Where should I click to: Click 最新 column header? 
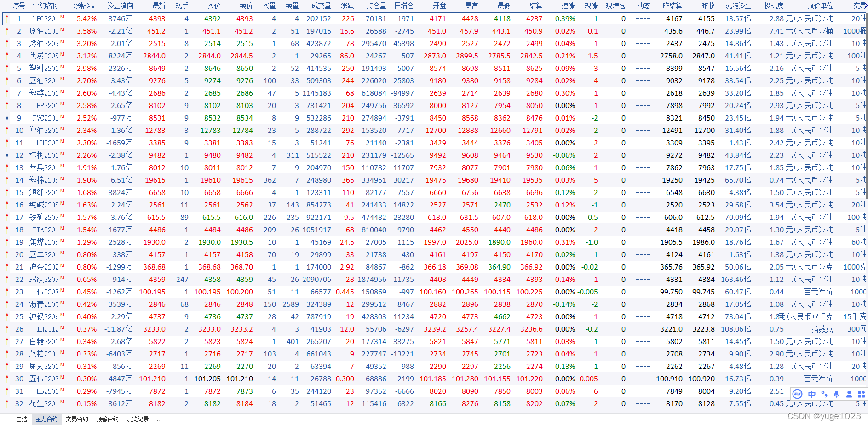pyautogui.click(x=159, y=6)
